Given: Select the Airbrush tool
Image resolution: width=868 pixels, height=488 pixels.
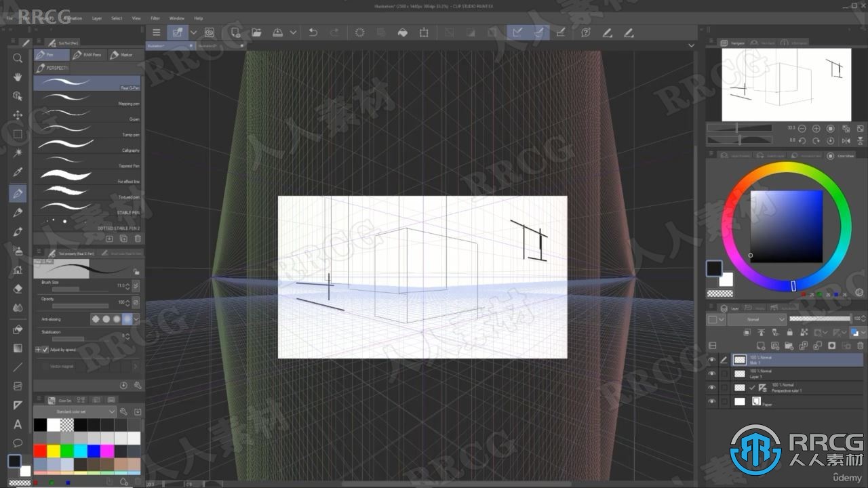Looking at the screenshot, I should click(x=18, y=251).
